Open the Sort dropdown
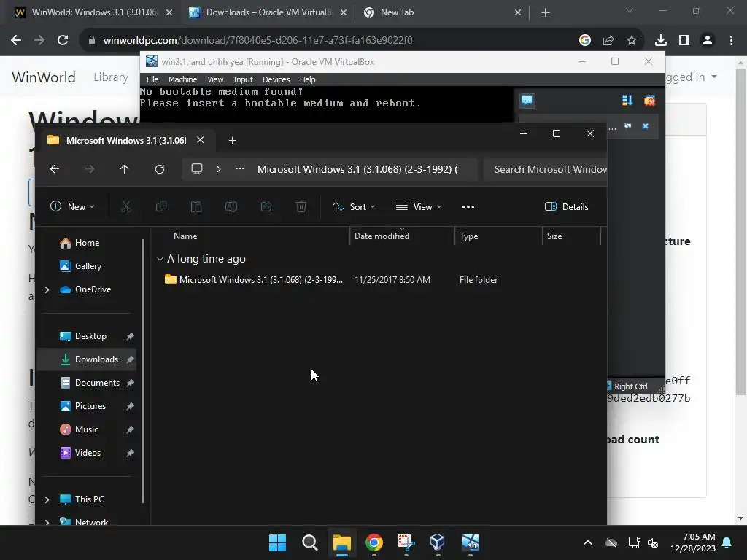This screenshot has width=747, height=560. [x=354, y=206]
